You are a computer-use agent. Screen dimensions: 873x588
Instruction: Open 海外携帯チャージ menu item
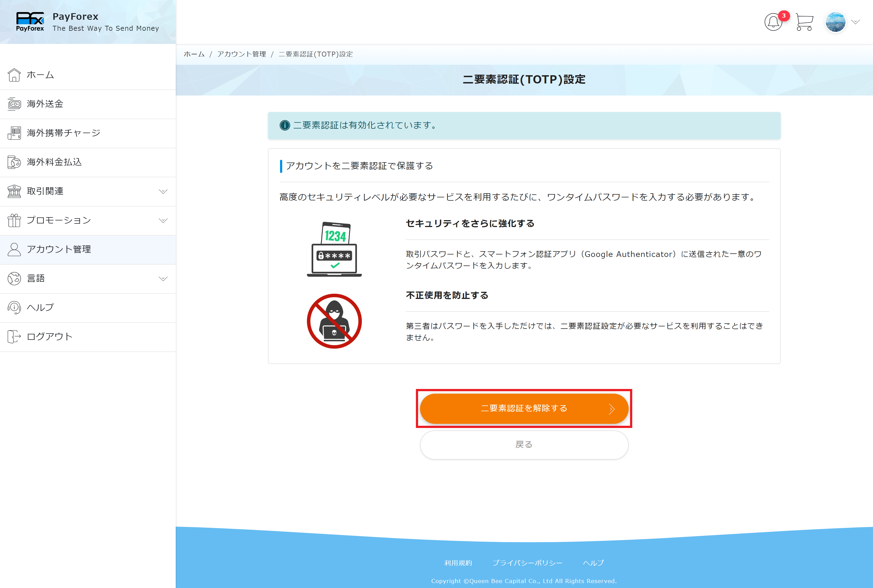coord(88,133)
